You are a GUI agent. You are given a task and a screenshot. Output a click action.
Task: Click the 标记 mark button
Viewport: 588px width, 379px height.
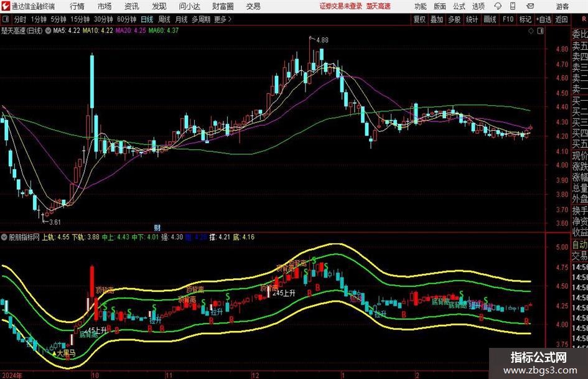[x=525, y=19]
